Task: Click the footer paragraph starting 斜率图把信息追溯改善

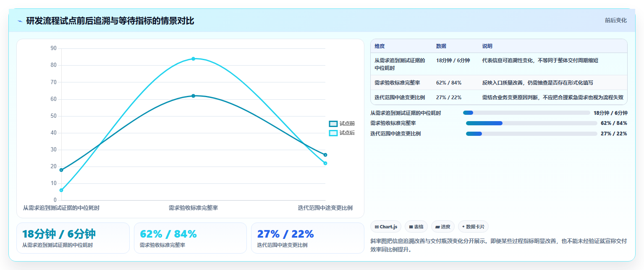Action: coord(499,245)
